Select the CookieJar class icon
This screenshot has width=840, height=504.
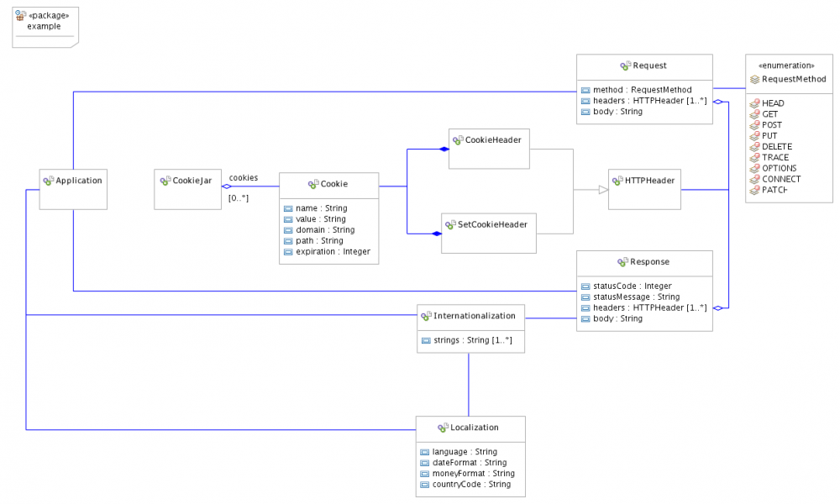[x=165, y=181]
